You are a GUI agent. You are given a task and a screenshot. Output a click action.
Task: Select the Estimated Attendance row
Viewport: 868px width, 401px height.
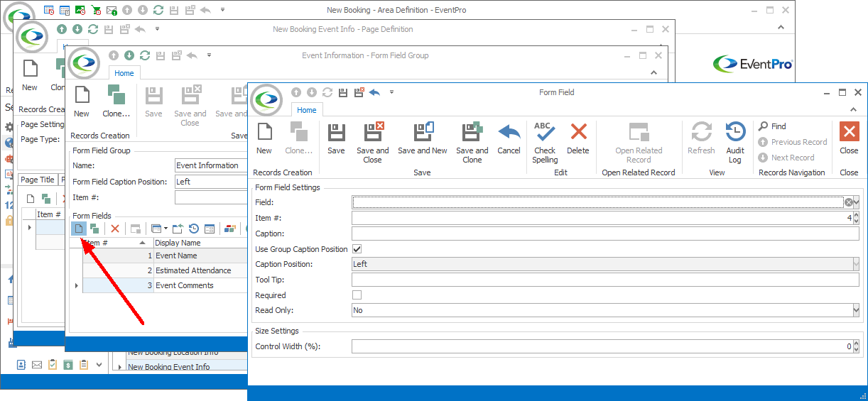click(x=165, y=270)
